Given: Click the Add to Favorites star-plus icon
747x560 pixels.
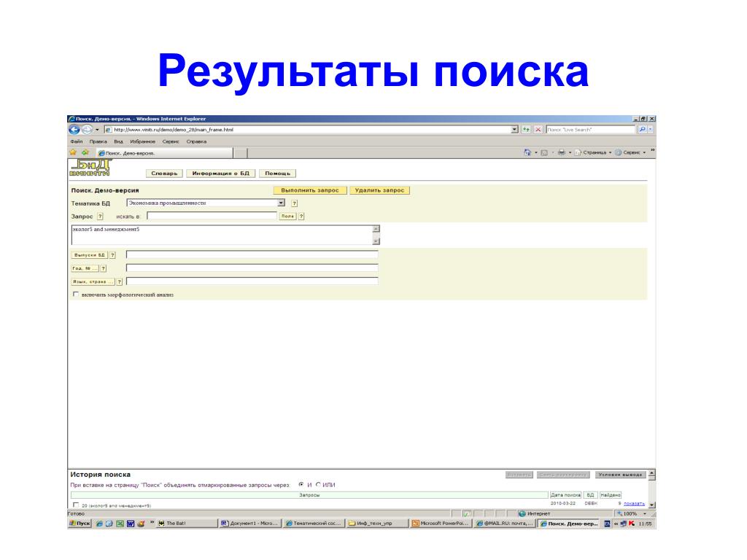Looking at the screenshot, I should click(x=85, y=152).
